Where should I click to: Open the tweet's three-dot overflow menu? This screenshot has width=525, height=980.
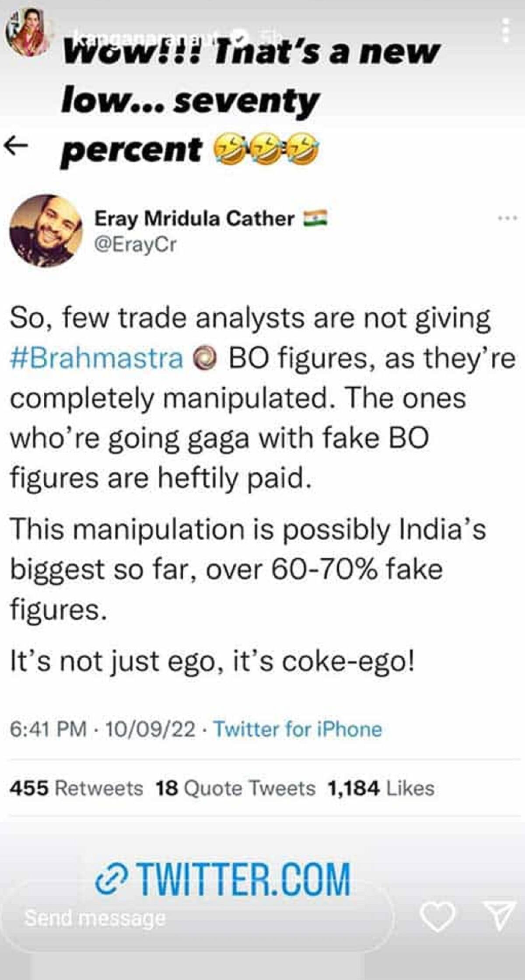point(507,218)
